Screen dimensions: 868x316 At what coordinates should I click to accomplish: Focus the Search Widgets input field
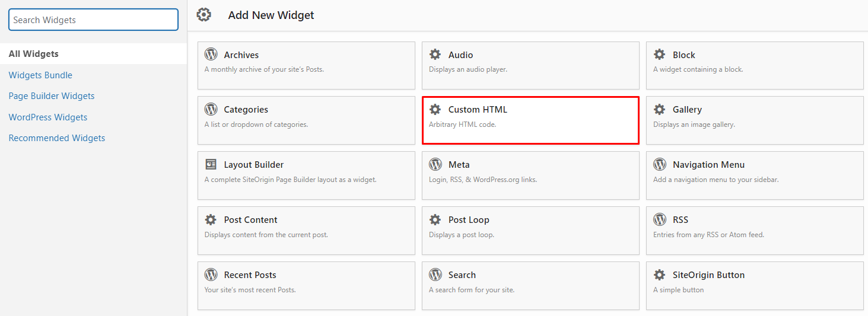pyautogui.click(x=93, y=20)
